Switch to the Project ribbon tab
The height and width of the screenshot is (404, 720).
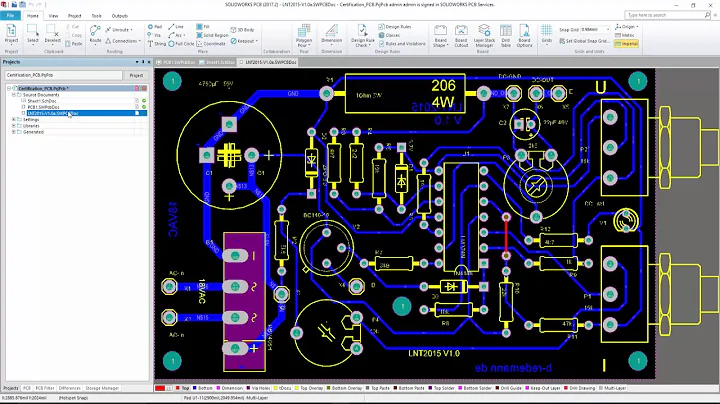pyautogui.click(x=74, y=16)
